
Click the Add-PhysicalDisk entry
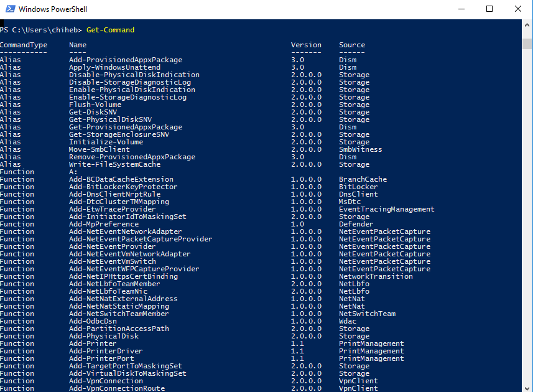pos(104,337)
